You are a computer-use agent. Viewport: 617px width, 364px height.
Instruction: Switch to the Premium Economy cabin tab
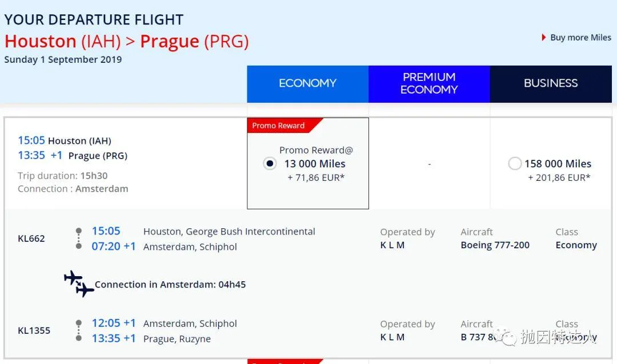pyautogui.click(x=429, y=84)
